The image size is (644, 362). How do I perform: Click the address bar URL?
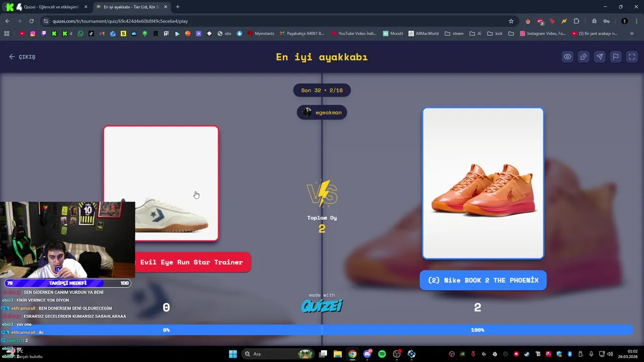(120, 21)
